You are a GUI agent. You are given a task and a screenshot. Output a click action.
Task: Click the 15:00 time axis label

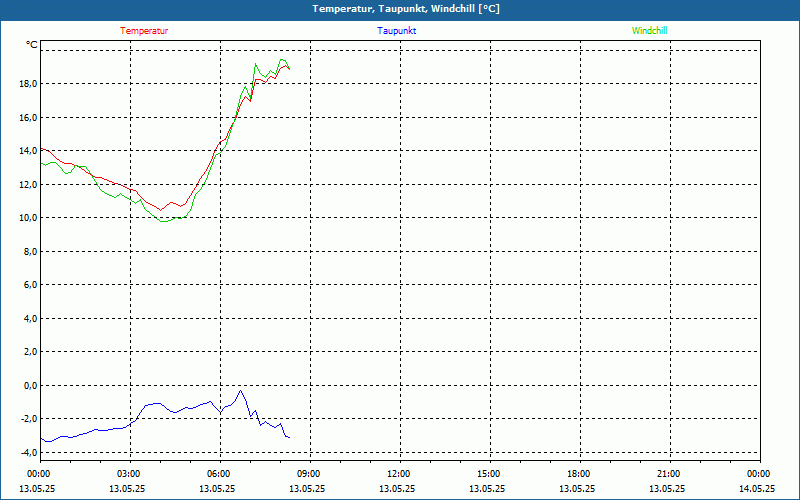point(488,474)
